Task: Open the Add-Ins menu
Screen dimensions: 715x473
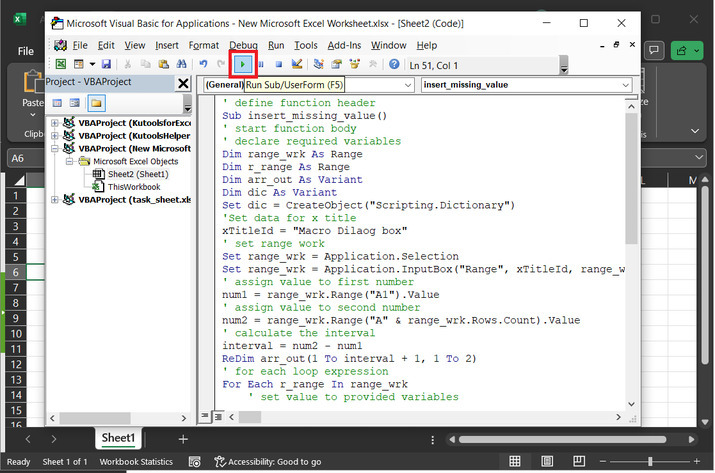Action: (344, 45)
